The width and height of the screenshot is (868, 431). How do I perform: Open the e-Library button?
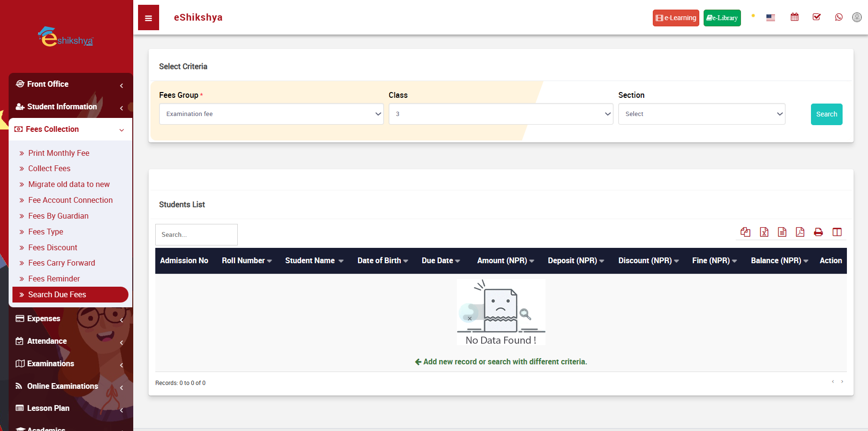coord(722,18)
